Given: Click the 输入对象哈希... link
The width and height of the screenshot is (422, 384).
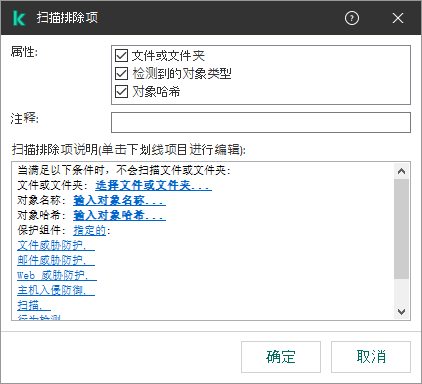Looking at the screenshot, I should click(x=119, y=215).
